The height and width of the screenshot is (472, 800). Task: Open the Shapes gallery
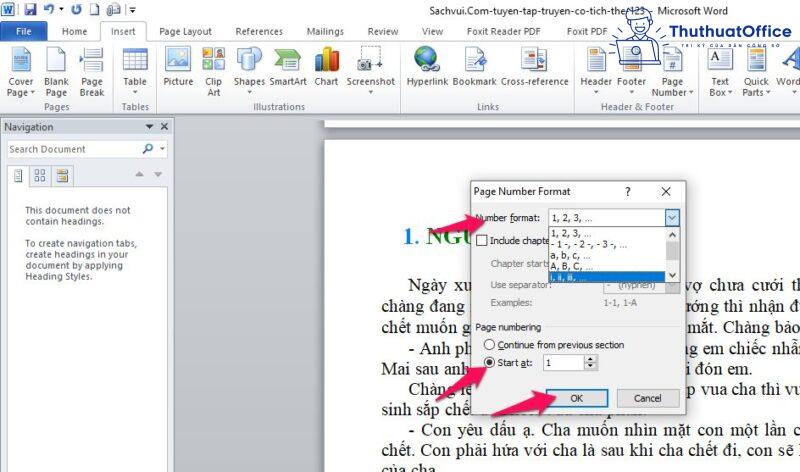pos(249,70)
